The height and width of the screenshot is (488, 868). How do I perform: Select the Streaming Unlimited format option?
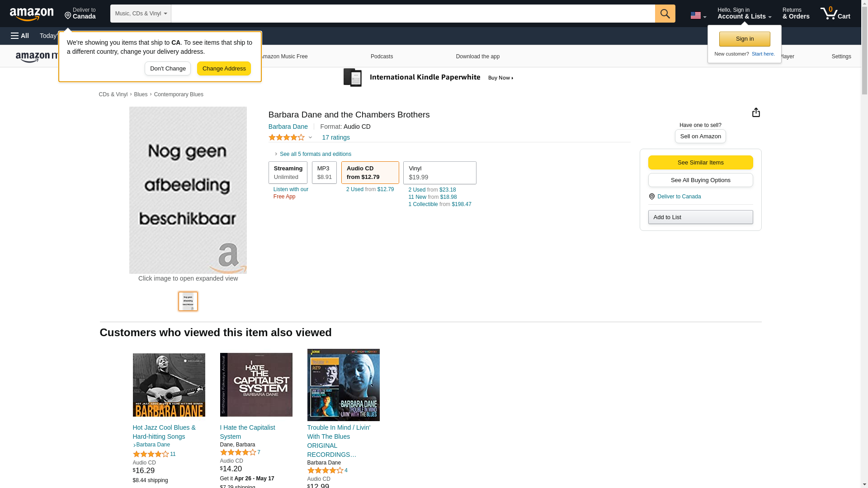click(288, 173)
